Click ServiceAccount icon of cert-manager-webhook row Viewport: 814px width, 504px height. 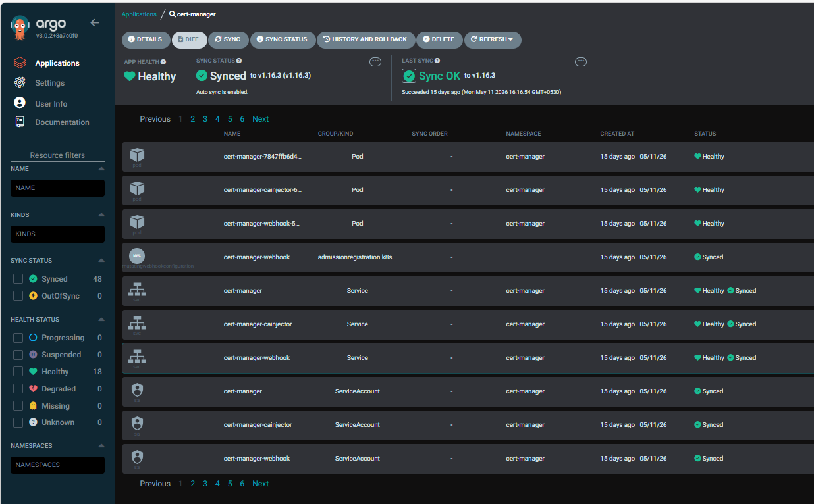(137, 457)
